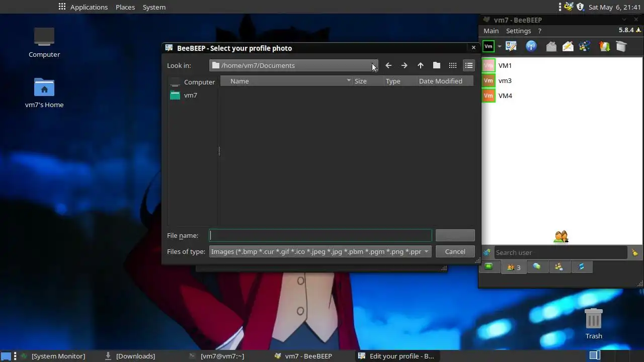The image size is (644, 362).
Task: Go forward in the file dialog
Action: [x=405, y=65]
